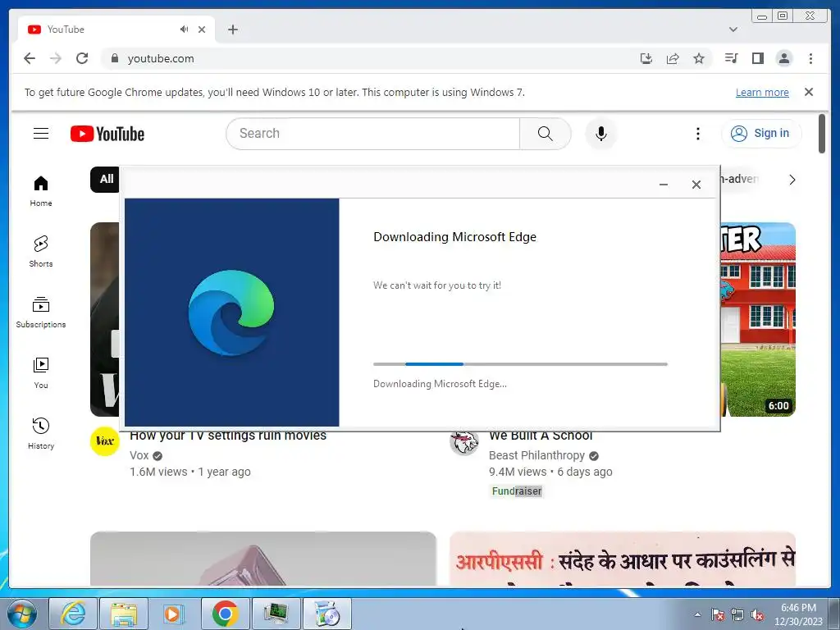Search with your voice microphone
840x630 pixels.
click(601, 134)
